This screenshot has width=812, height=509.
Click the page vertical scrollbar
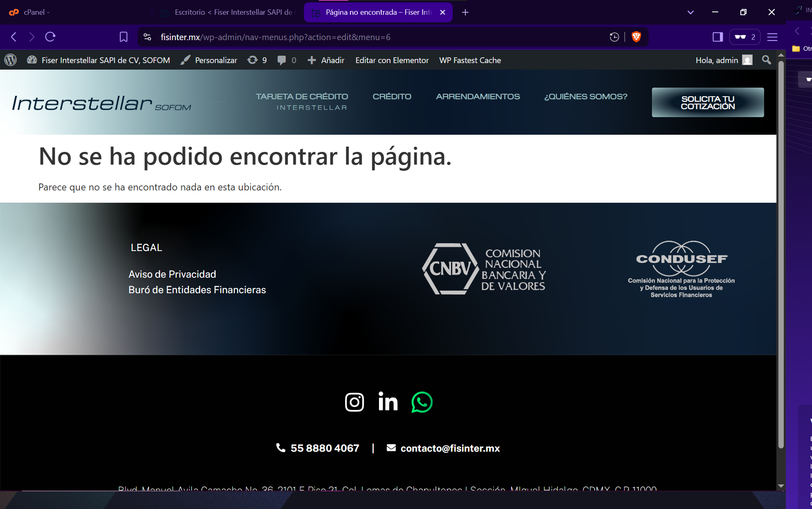click(x=780, y=254)
